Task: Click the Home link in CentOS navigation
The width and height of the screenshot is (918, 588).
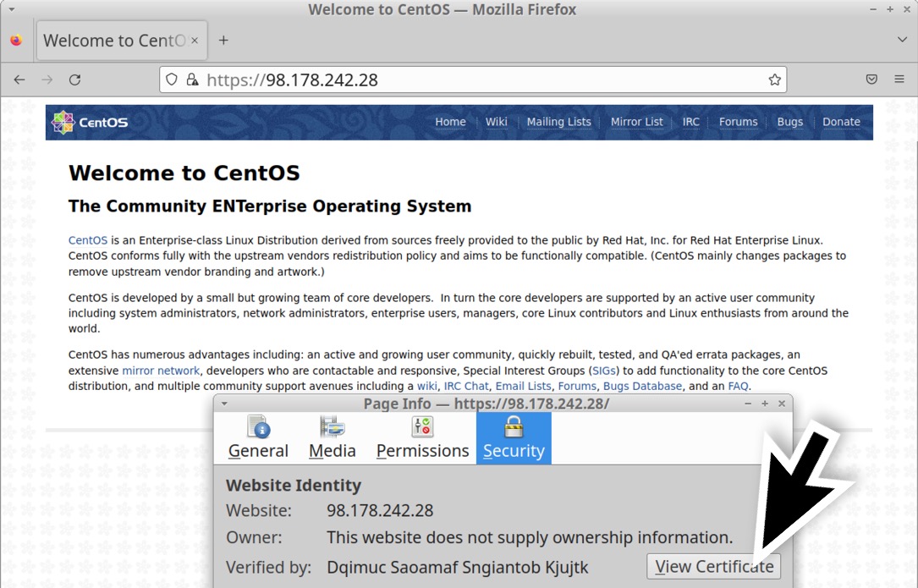Action: 450,122
